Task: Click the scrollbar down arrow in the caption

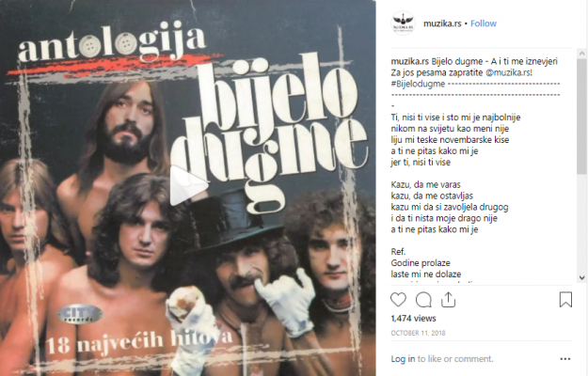Action: coord(581,277)
